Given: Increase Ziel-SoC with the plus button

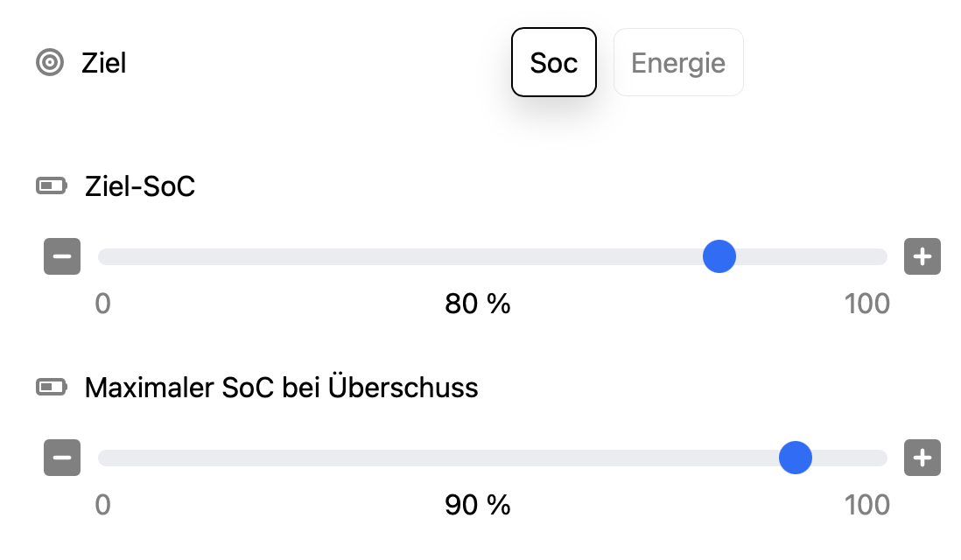Looking at the screenshot, I should (x=922, y=256).
